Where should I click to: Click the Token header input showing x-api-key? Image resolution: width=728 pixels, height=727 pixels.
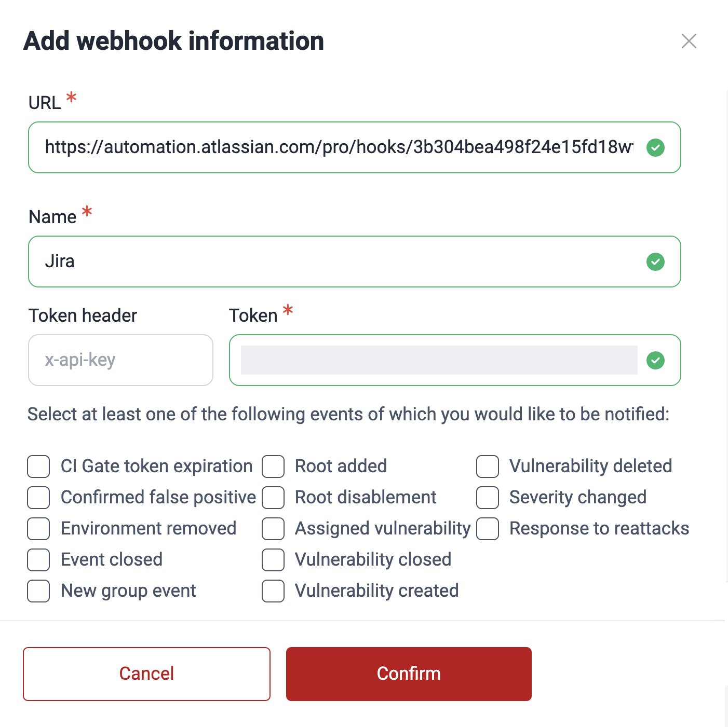pos(120,360)
